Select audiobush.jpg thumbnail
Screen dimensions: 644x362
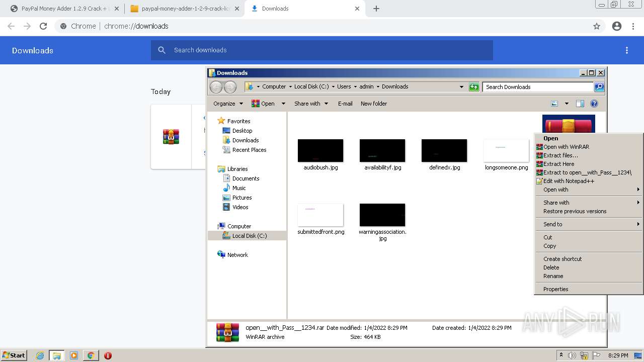(320, 151)
